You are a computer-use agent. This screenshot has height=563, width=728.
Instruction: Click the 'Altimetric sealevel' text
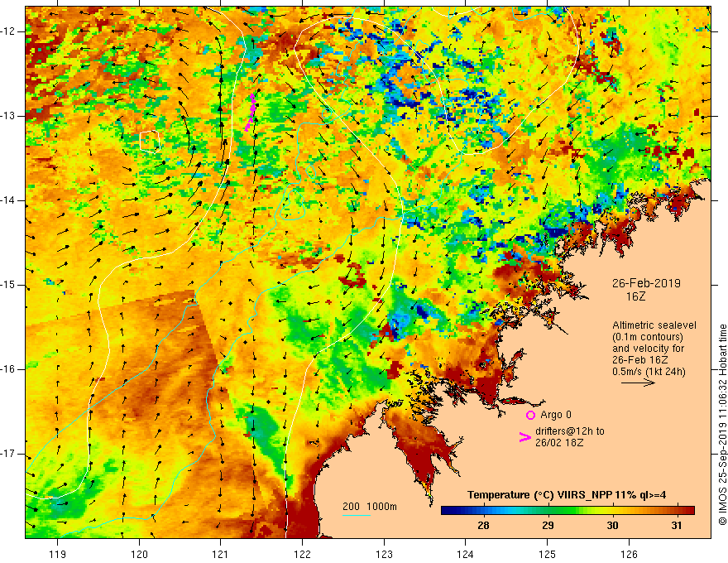pos(654,325)
